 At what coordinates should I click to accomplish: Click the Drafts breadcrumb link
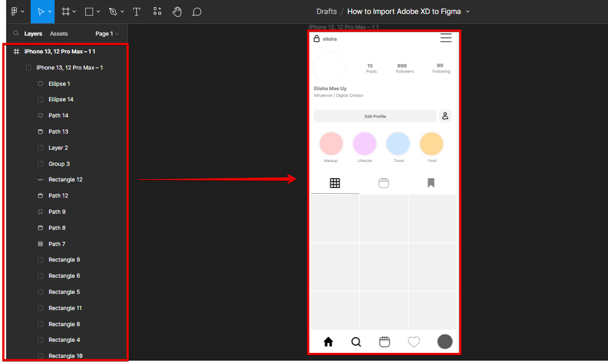(x=326, y=12)
